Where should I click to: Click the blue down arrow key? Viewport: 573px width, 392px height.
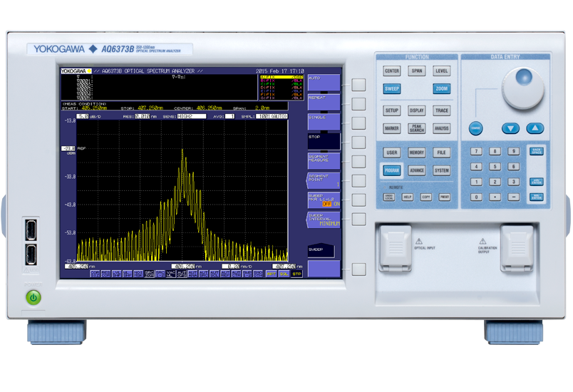click(510, 128)
